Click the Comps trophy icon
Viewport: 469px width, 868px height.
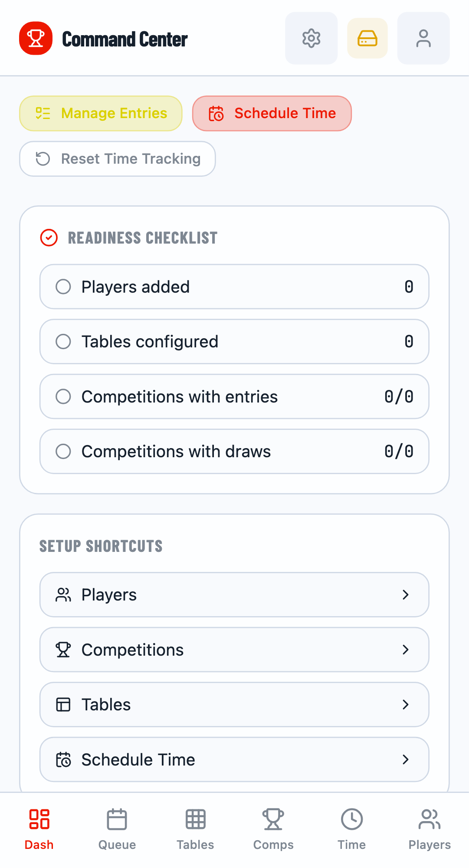pos(273,819)
